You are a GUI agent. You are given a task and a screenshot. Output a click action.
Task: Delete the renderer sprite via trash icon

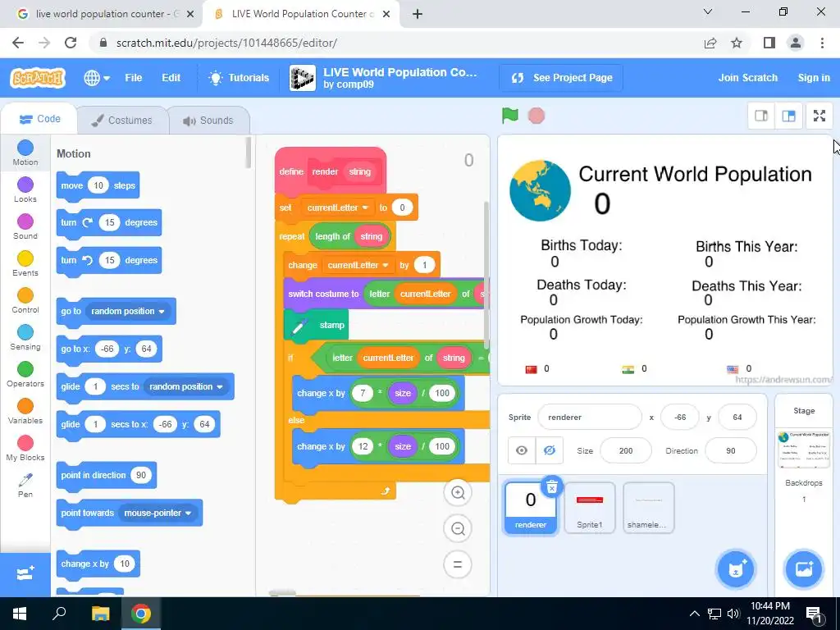[552, 487]
